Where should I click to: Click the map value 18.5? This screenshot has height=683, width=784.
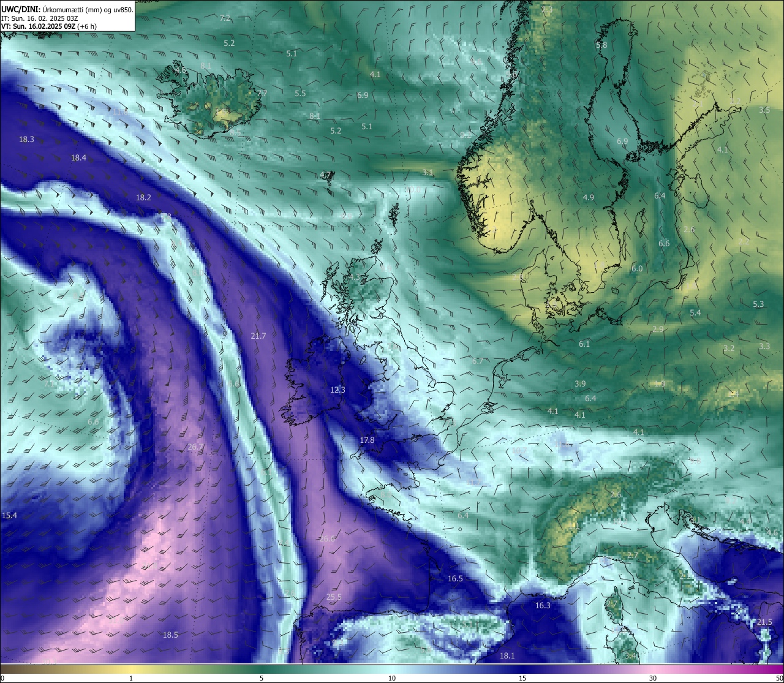(170, 635)
